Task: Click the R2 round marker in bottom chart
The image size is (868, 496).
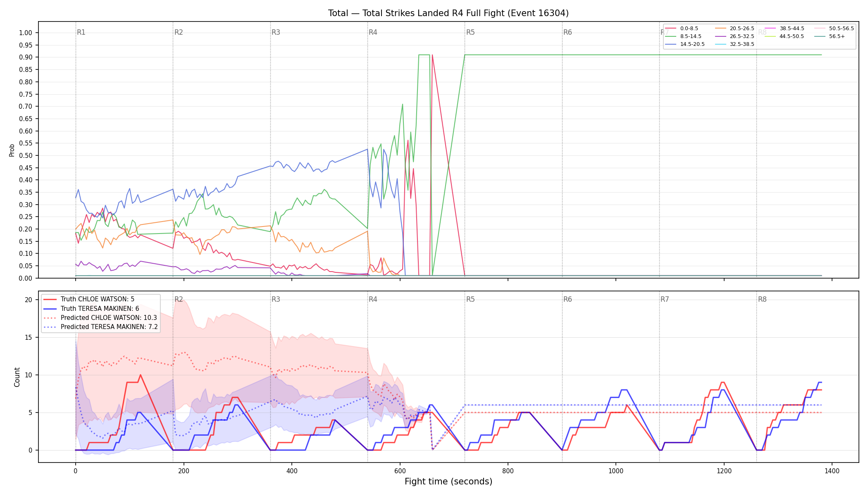Action: point(179,299)
